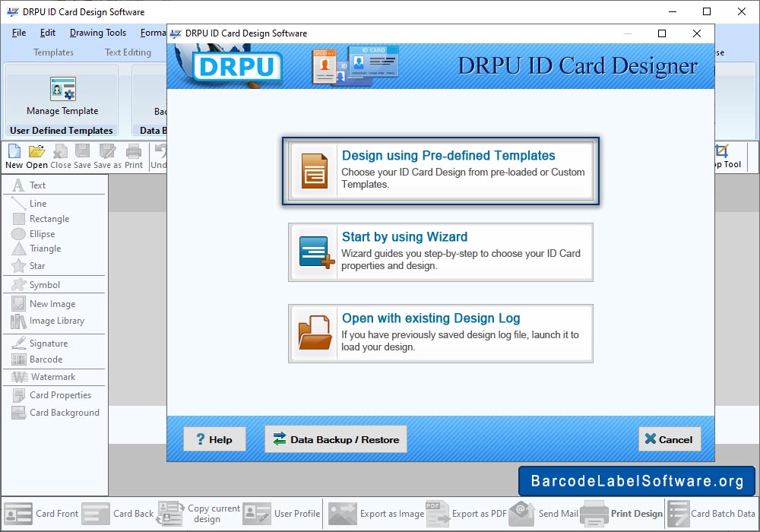
Task: Click the Data Backup / Restore button
Action: pos(335,439)
